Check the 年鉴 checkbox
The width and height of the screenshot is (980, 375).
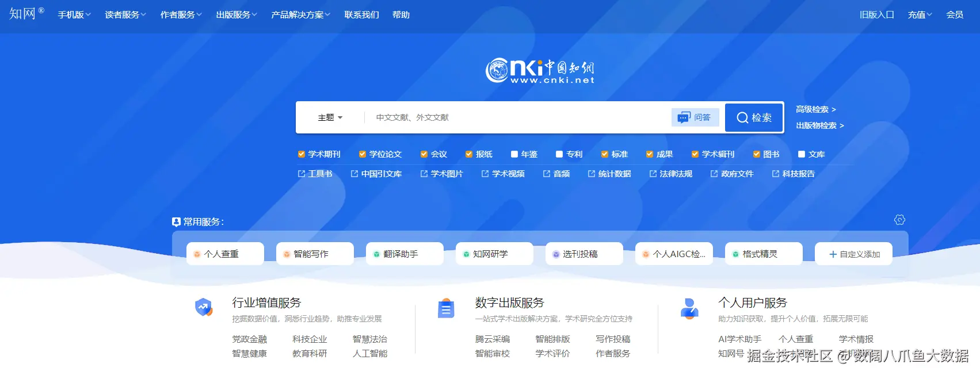[x=514, y=154]
